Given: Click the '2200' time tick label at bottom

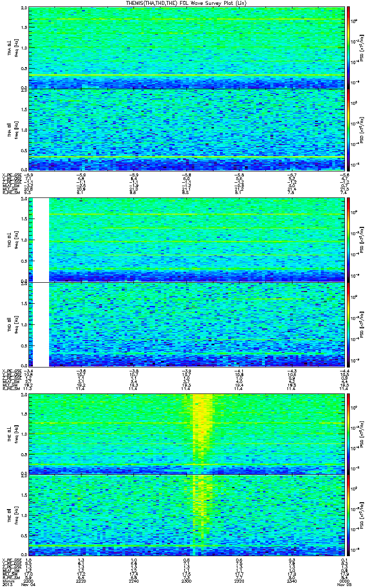Looking at the screenshot, I should (x=29, y=580).
